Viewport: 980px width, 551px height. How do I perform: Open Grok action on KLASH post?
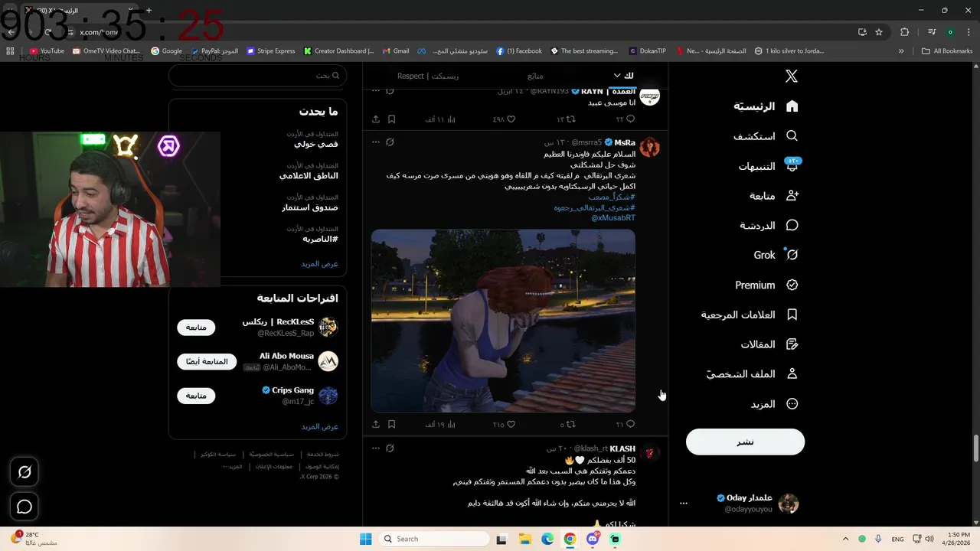[390, 448]
